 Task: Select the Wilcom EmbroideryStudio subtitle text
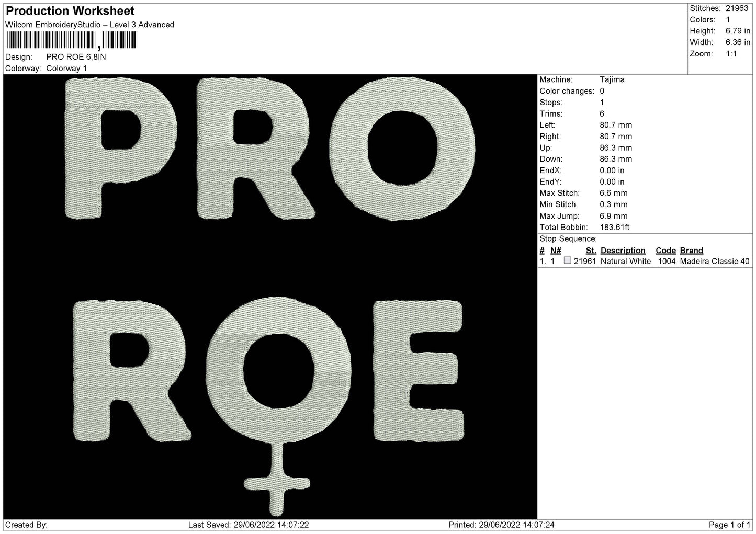point(89,25)
